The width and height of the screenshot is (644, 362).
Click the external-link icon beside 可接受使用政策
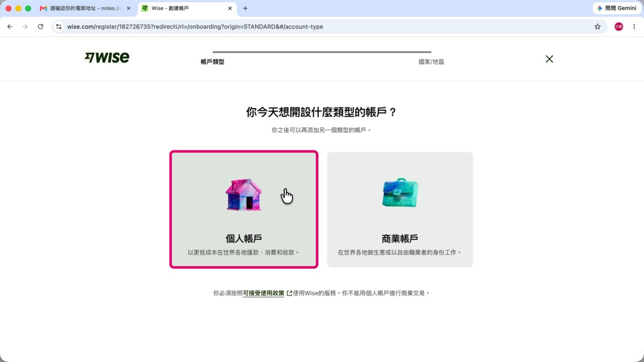[289, 293]
